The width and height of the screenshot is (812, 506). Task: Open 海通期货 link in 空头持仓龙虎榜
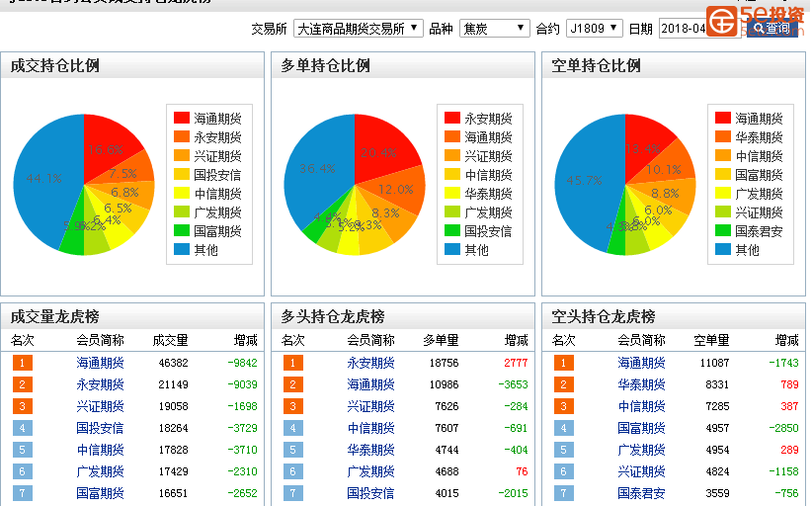click(x=642, y=363)
